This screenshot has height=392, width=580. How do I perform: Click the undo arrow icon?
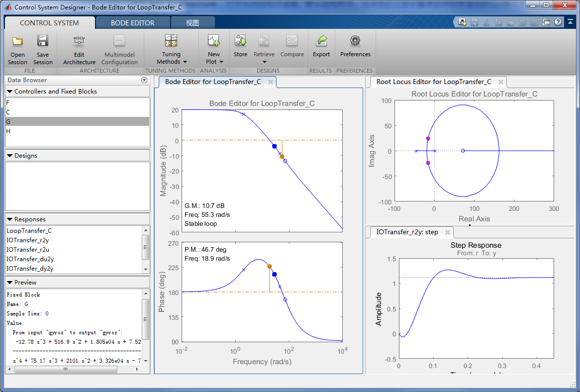[522, 22]
